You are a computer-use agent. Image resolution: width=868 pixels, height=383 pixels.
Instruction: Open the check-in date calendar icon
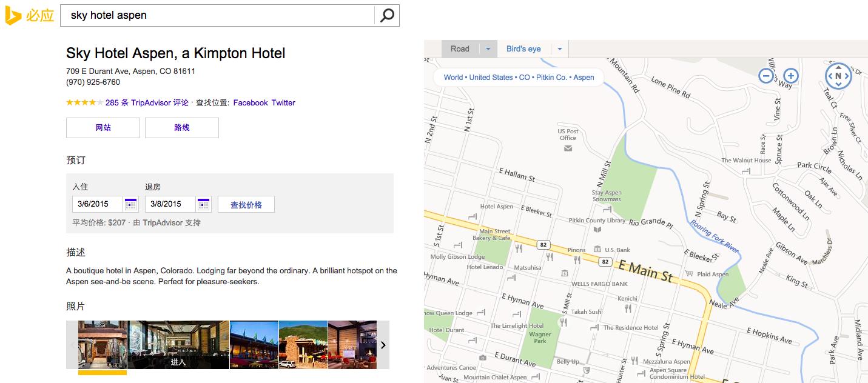pos(131,204)
